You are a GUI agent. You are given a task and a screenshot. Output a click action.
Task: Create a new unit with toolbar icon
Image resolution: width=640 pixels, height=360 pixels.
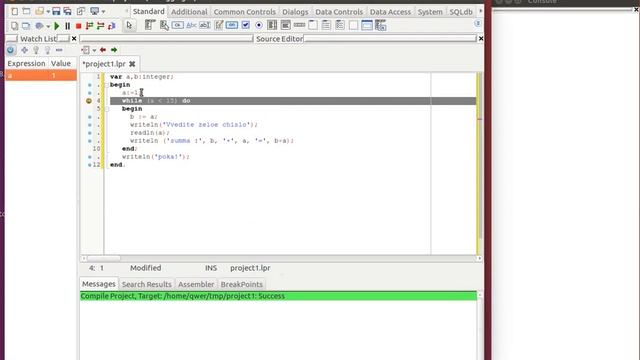pos(14,11)
